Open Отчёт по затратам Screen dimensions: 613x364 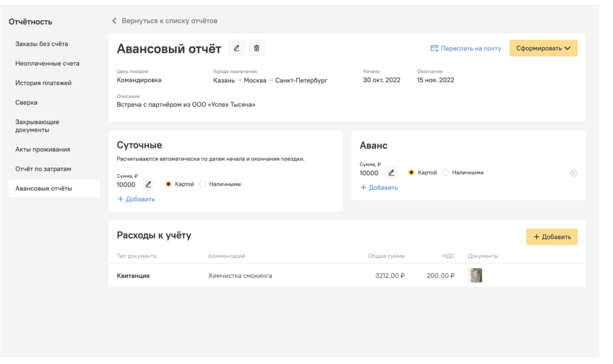coord(43,169)
